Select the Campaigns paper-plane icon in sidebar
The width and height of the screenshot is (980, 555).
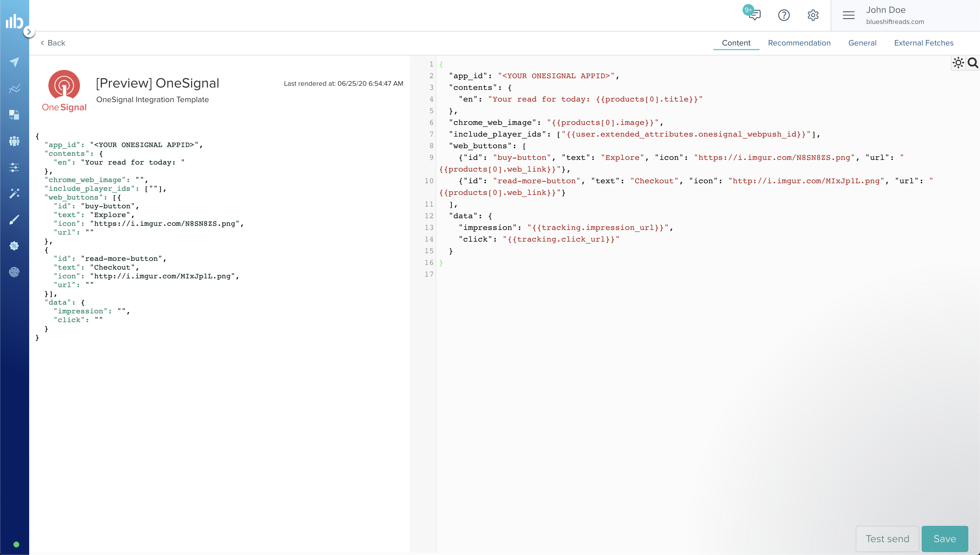[x=14, y=62]
